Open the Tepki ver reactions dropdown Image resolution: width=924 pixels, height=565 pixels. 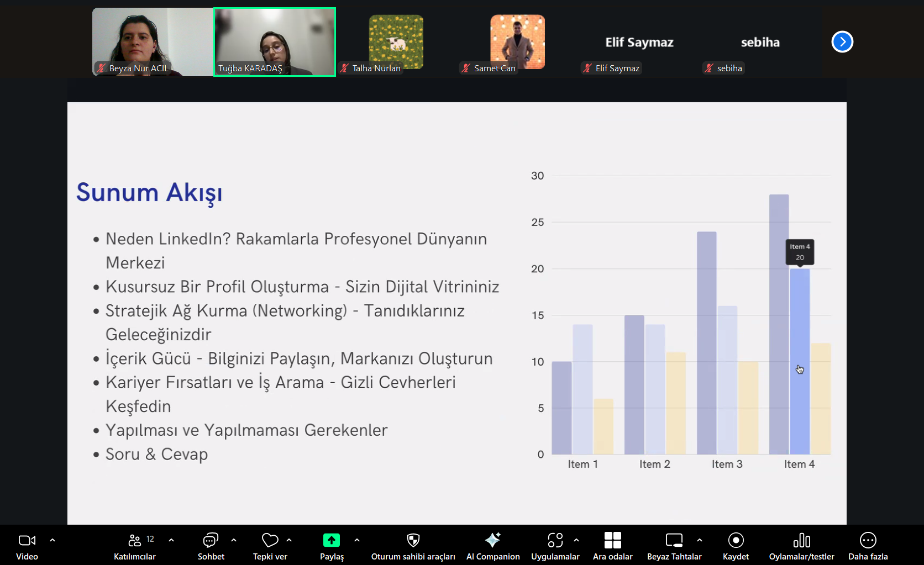coord(290,540)
